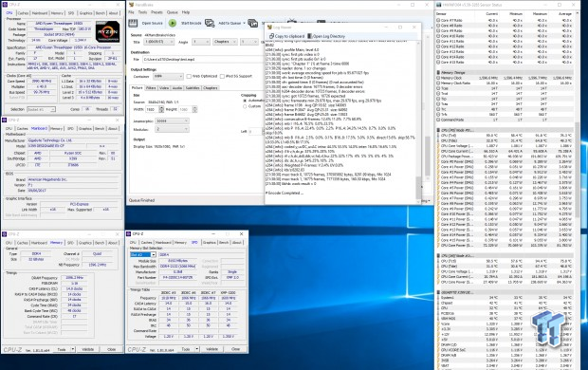Switch to the Video tab in HandBrake
This screenshot has width=588, height=370.
click(164, 88)
